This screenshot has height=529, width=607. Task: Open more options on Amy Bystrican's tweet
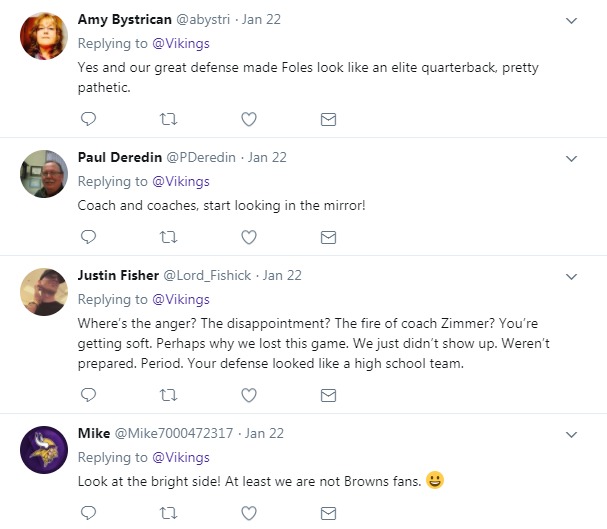tap(572, 20)
